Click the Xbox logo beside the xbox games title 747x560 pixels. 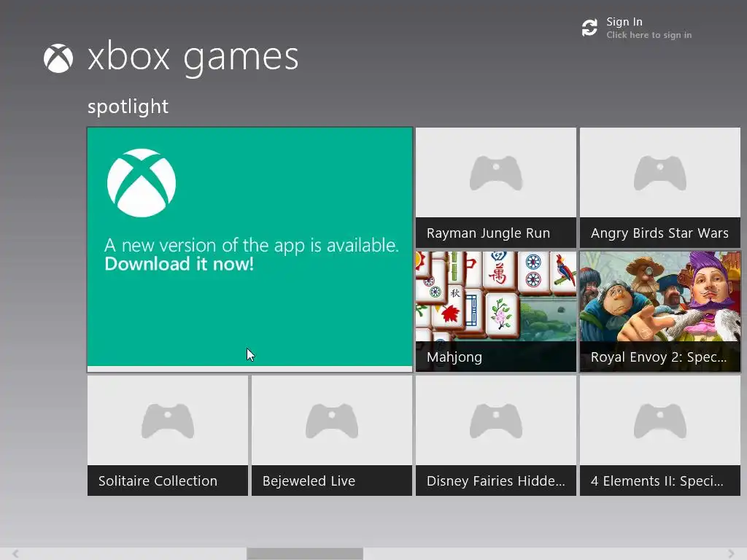(x=58, y=58)
